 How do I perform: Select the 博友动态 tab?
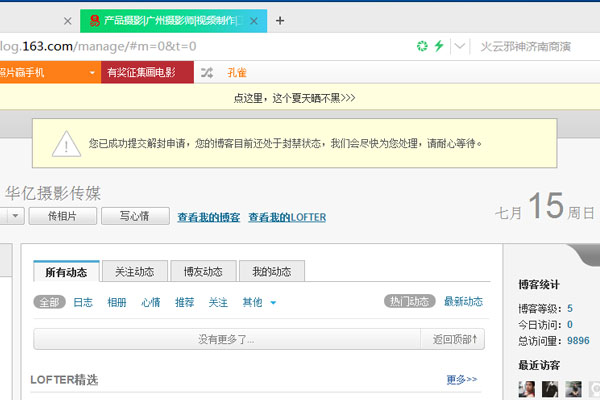click(x=203, y=271)
